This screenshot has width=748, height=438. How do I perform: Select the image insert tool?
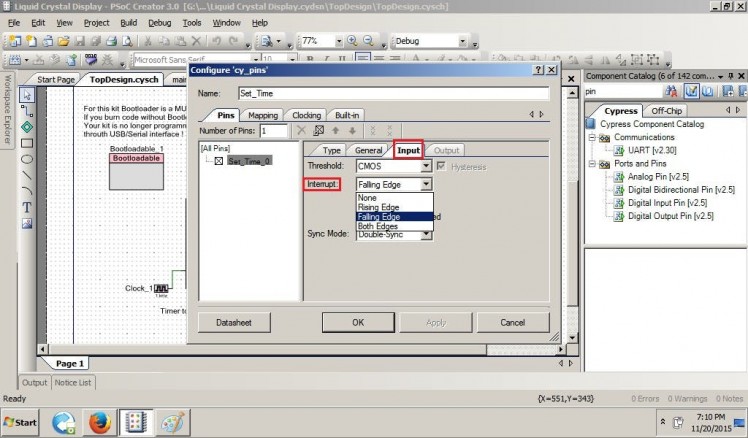coord(27,223)
